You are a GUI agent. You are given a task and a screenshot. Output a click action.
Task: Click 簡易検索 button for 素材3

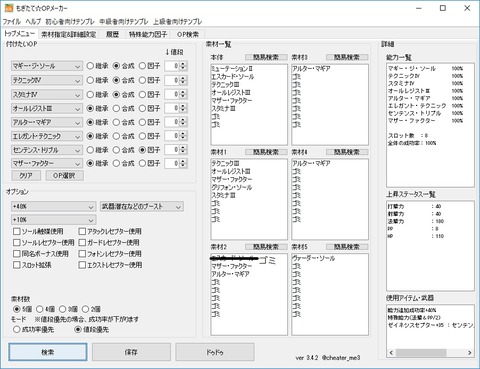pos(347,57)
